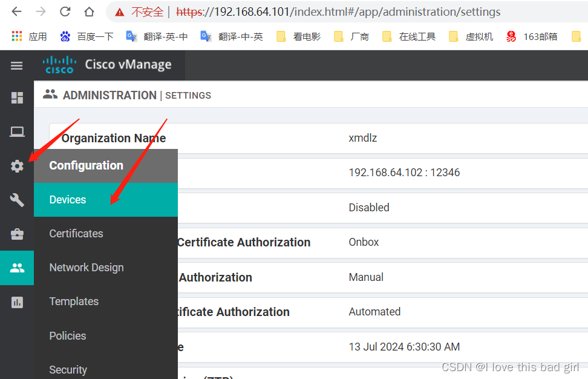The width and height of the screenshot is (588, 379).
Task: Open the 看电影 bookmark folder
Action: [298, 36]
